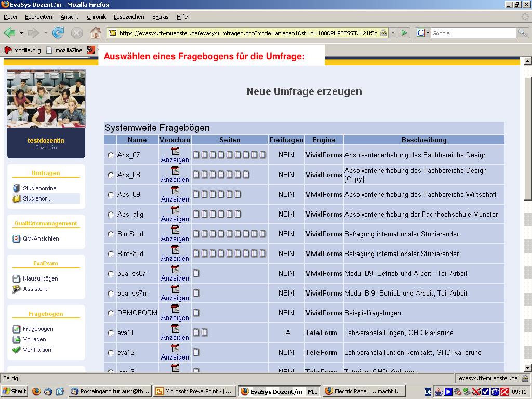532x399 pixels.
Task: Select the eva11 radio button
Action: coord(110,333)
